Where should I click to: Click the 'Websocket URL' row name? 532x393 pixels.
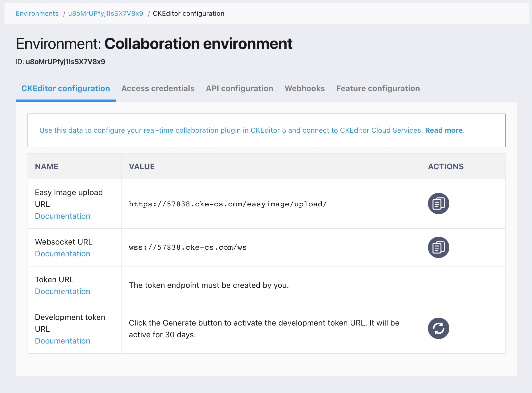[64, 242]
